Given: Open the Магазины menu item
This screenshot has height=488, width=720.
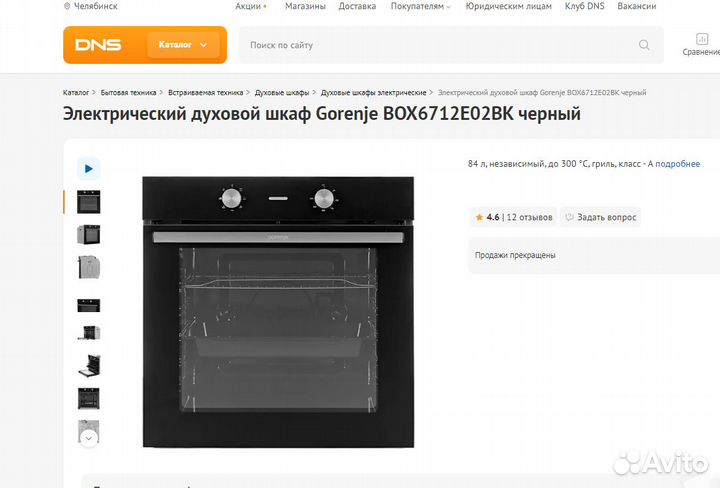Looking at the screenshot, I should 305,6.
